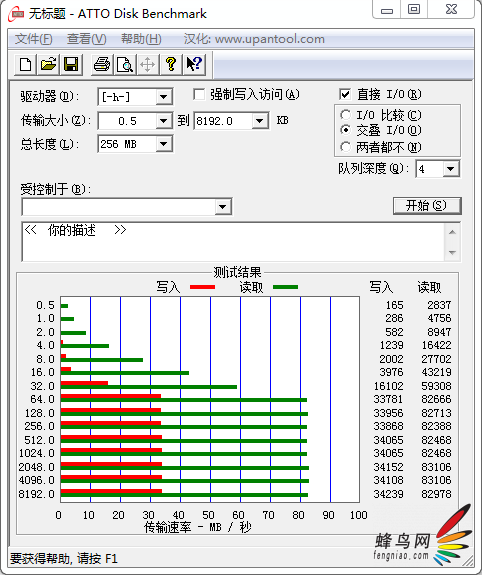Click write value 16102 for 32.0 row
Viewport: 482px width, 575px height.
(x=388, y=386)
